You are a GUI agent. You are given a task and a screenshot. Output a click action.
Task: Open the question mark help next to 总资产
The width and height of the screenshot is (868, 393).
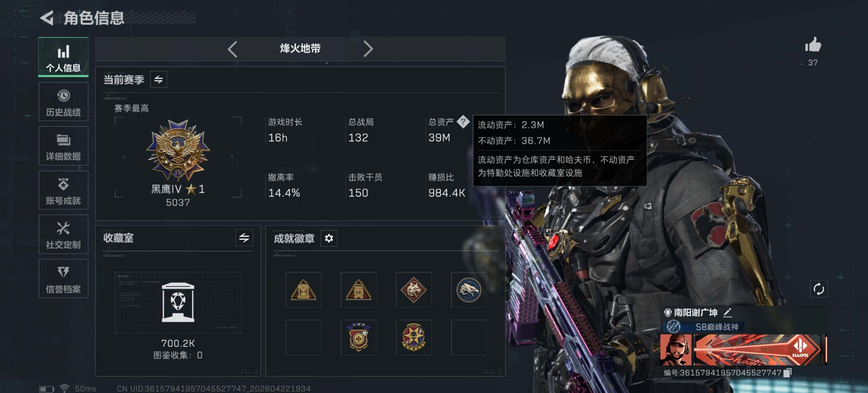pos(463,122)
